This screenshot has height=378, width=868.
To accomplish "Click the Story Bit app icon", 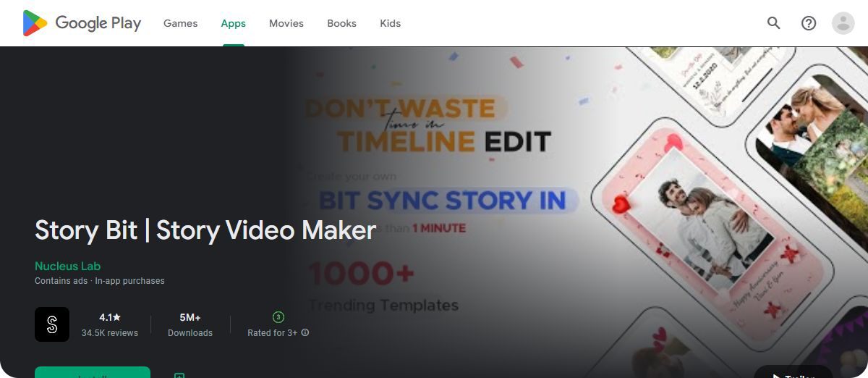I will pyautogui.click(x=52, y=324).
